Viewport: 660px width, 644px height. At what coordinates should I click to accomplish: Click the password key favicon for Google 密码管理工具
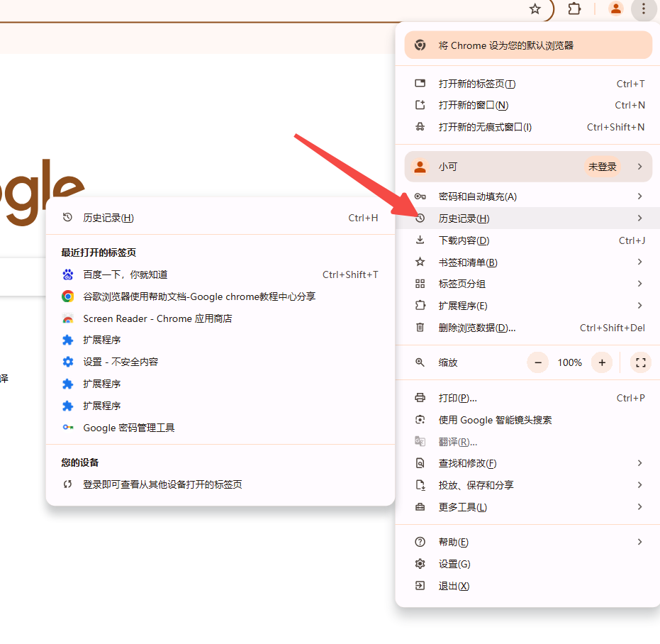tap(68, 428)
